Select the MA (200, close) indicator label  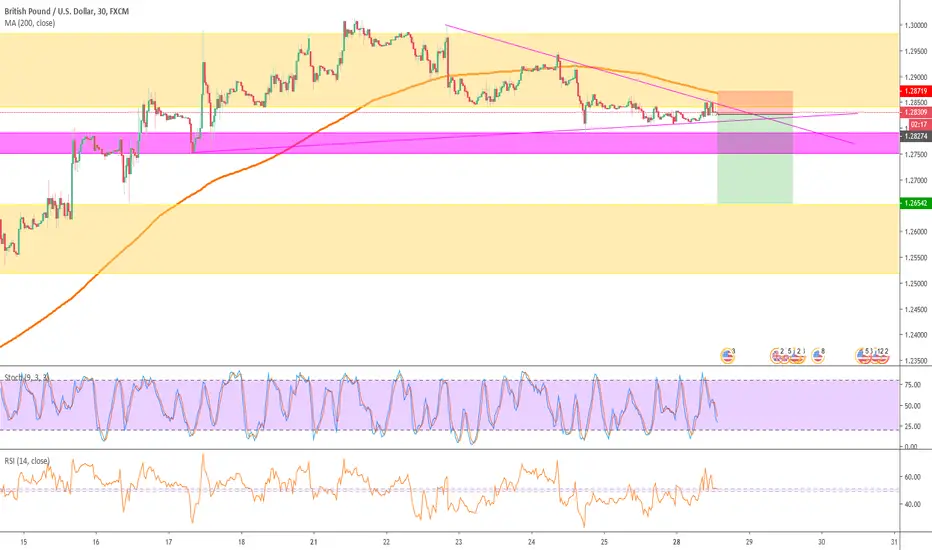tap(30, 23)
